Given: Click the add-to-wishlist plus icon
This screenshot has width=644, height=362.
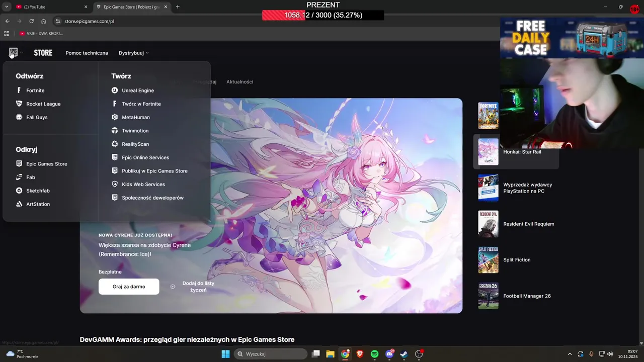Looking at the screenshot, I should tap(173, 287).
